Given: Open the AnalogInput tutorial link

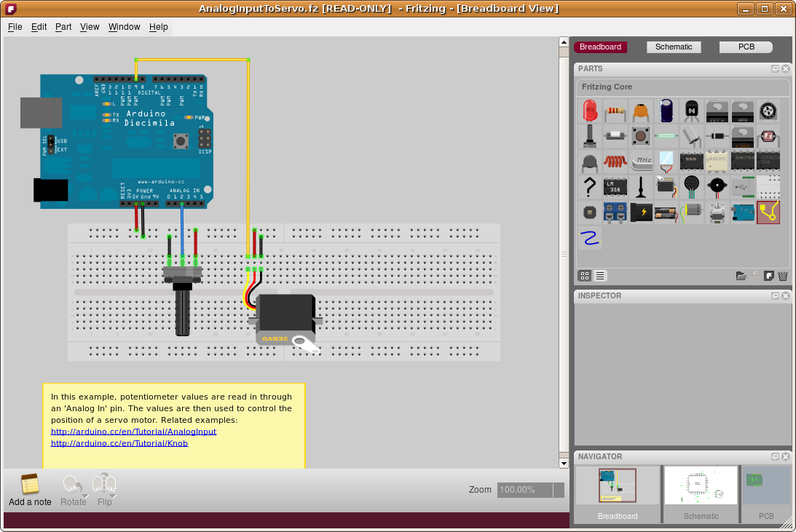Looking at the screenshot, I should [133, 432].
